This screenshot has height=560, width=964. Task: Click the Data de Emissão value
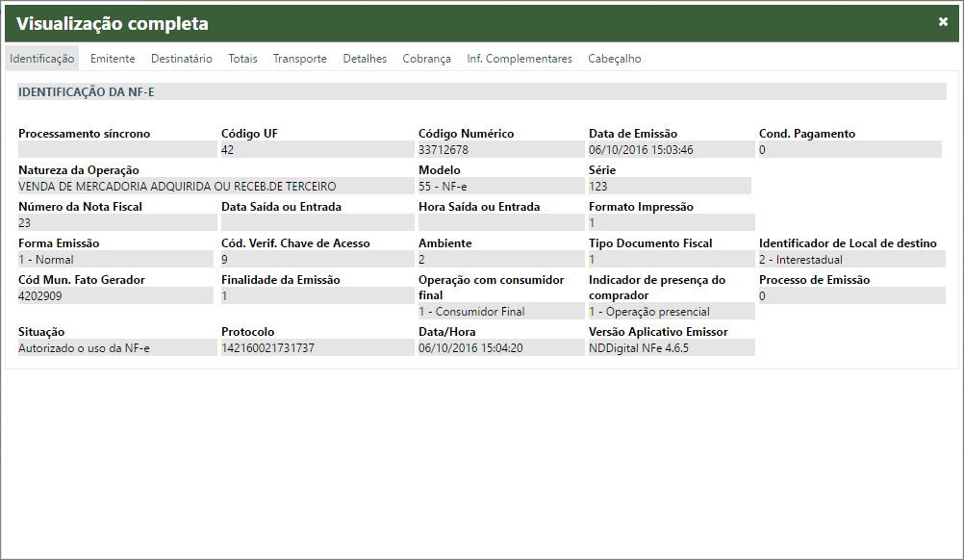point(670,150)
